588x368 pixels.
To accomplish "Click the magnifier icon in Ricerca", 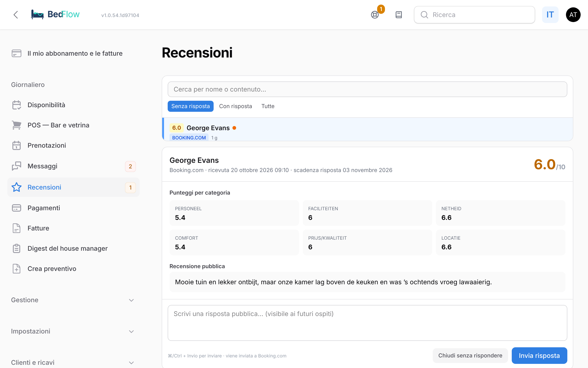I will coord(424,15).
